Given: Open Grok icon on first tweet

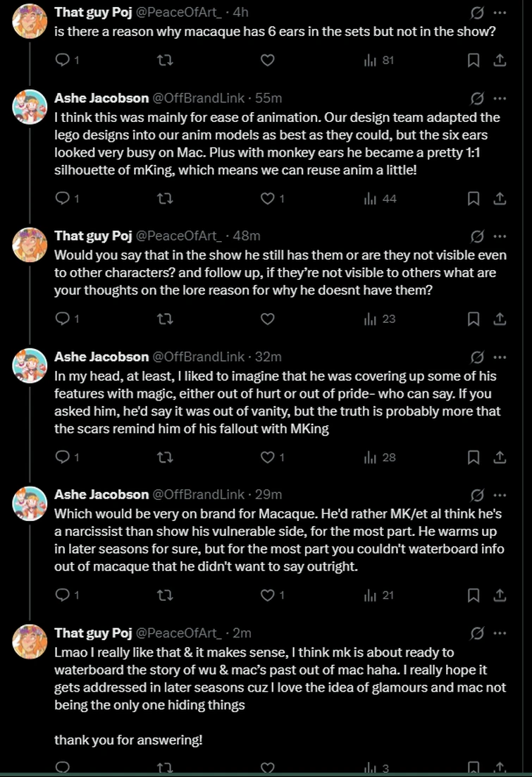Looking at the screenshot, I should [x=477, y=13].
